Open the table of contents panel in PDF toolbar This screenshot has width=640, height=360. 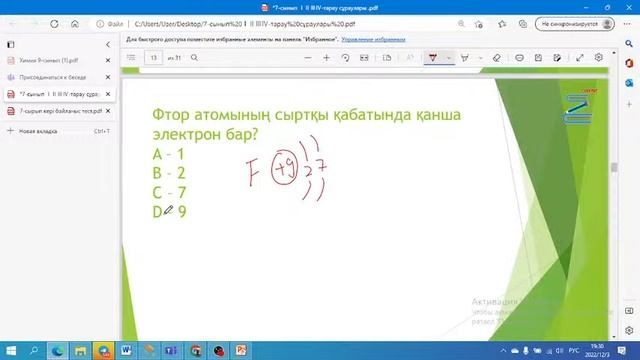(x=131, y=58)
